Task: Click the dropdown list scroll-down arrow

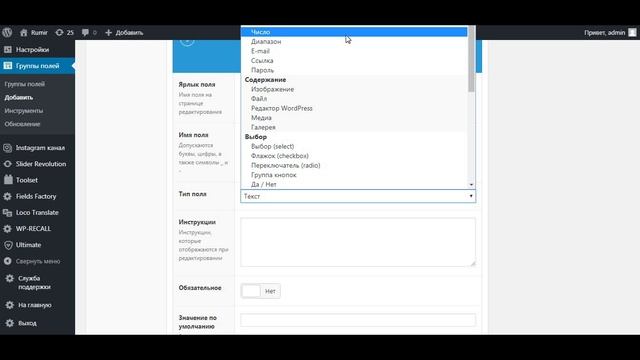Action: coord(471,185)
